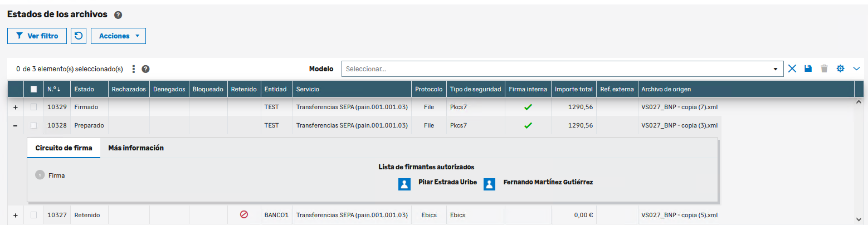Open the three-dot menu near selection count
Screen dimensions: 868x225
(x=133, y=69)
